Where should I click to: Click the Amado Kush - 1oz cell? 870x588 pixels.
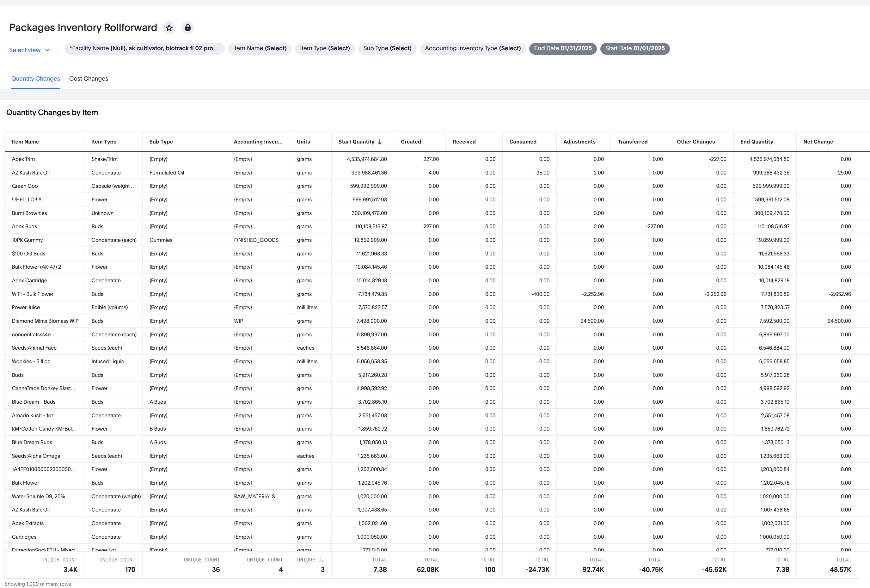(x=44, y=415)
